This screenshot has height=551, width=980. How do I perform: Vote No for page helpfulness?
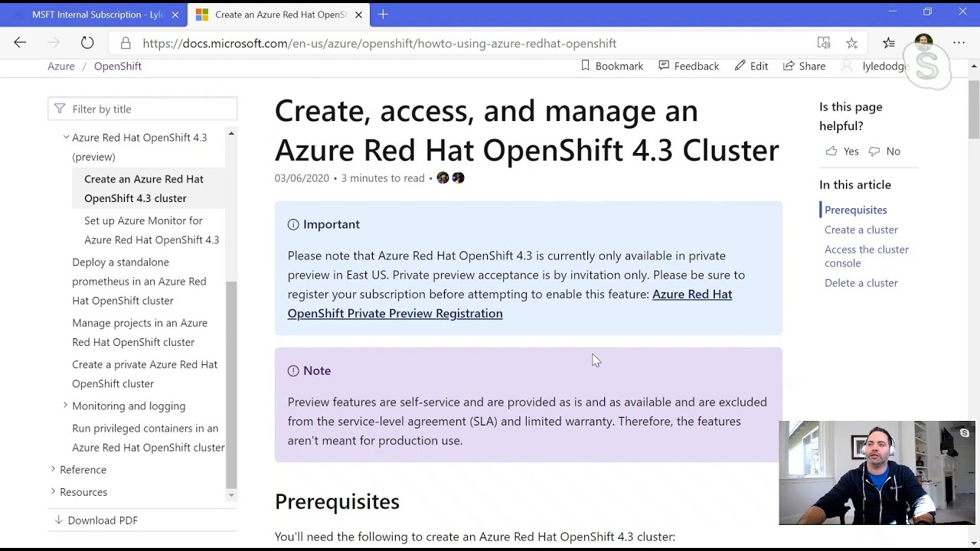coord(884,151)
